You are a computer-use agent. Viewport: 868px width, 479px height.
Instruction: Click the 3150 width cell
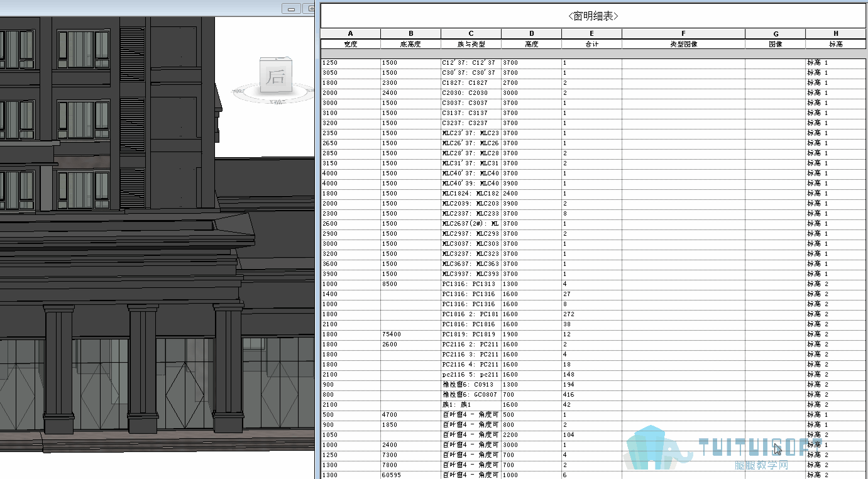coord(350,163)
